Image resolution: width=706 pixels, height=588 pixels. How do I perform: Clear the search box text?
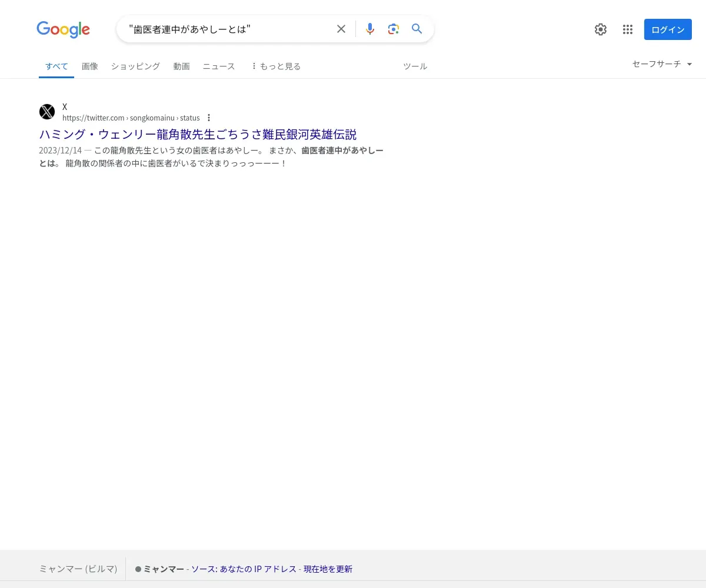(341, 29)
